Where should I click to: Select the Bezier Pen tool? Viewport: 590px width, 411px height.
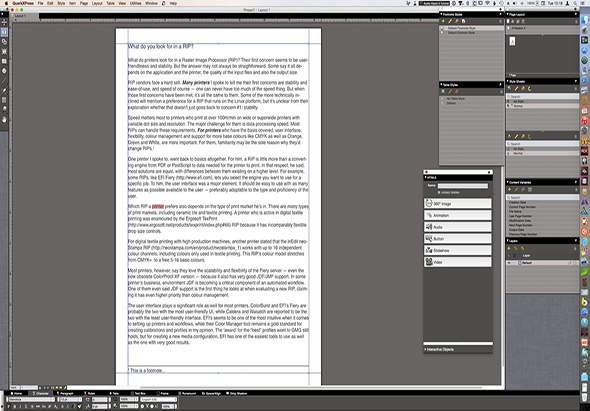[4, 90]
